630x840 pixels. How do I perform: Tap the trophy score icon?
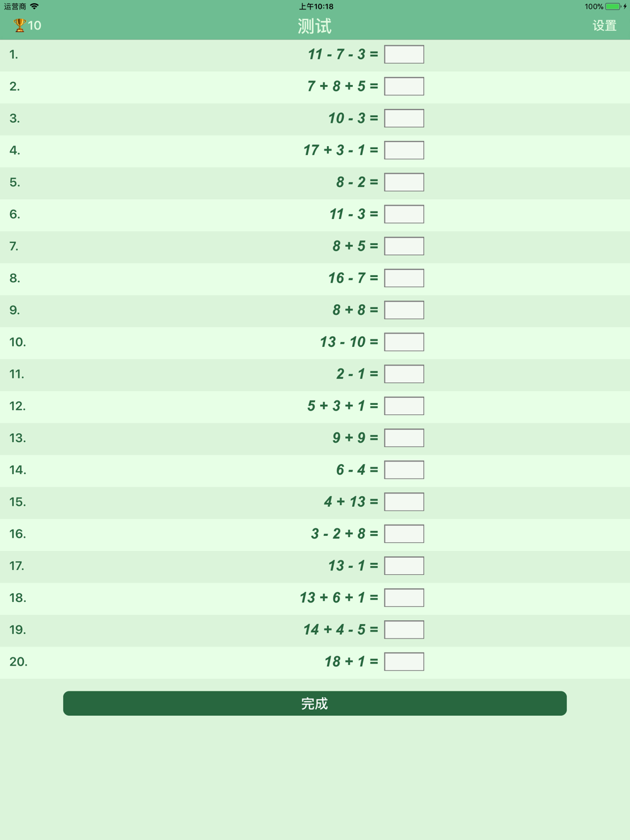(x=20, y=25)
